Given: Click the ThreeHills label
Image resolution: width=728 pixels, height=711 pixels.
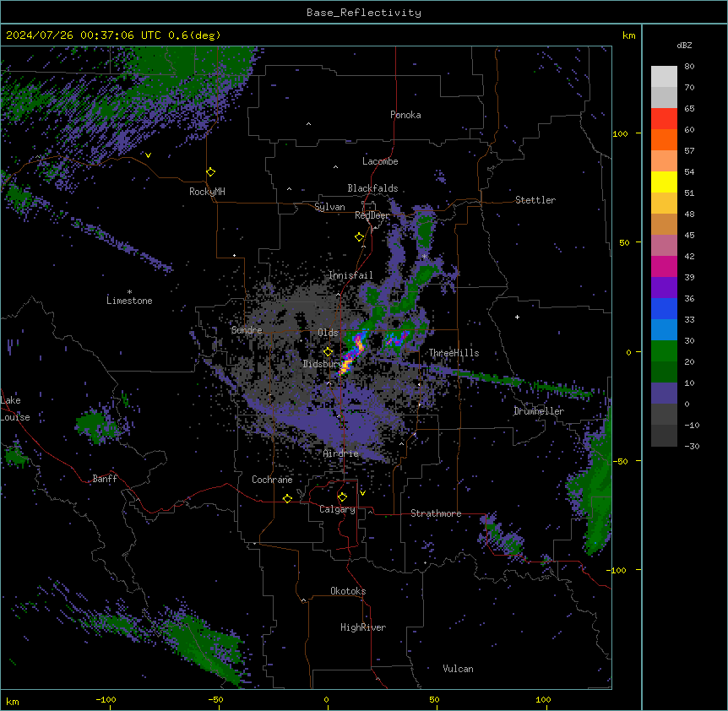Looking at the screenshot, I should coord(454,353).
